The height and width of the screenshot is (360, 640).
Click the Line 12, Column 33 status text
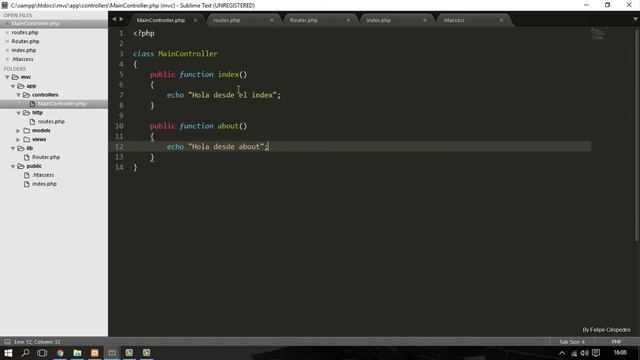(x=37, y=342)
